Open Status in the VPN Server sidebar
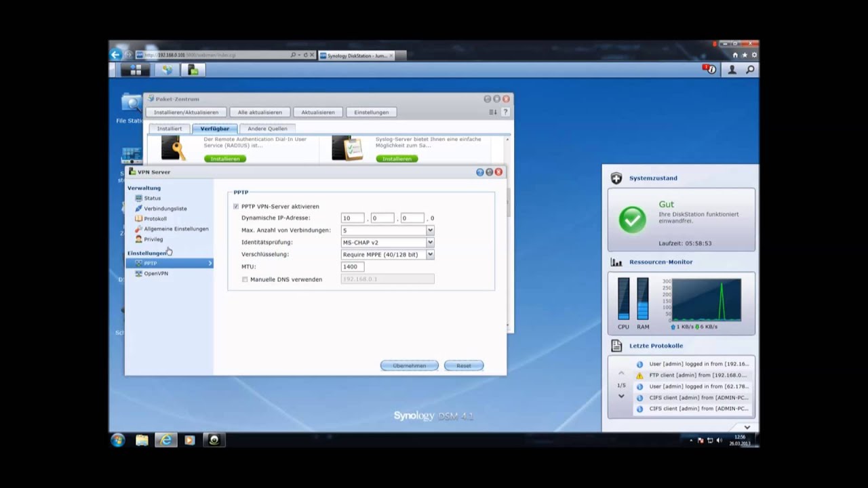 coord(152,198)
